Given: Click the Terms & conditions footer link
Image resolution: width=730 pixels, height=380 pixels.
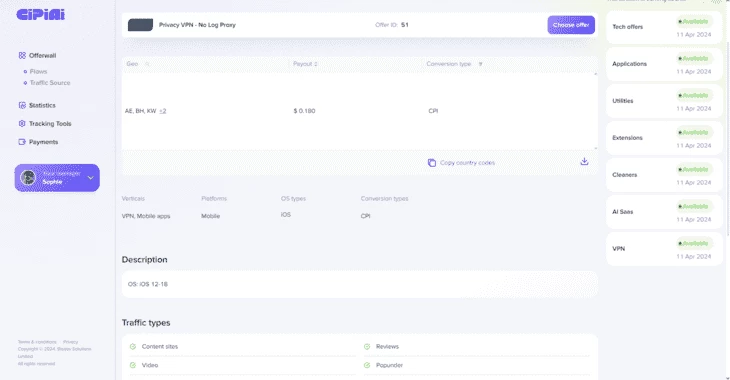Looking at the screenshot, I should [37, 342].
